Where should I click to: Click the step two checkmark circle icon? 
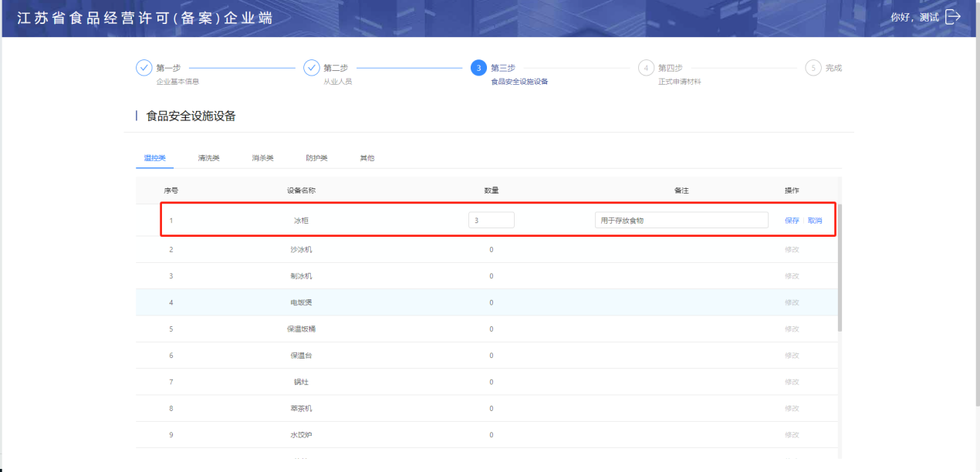coord(312,68)
